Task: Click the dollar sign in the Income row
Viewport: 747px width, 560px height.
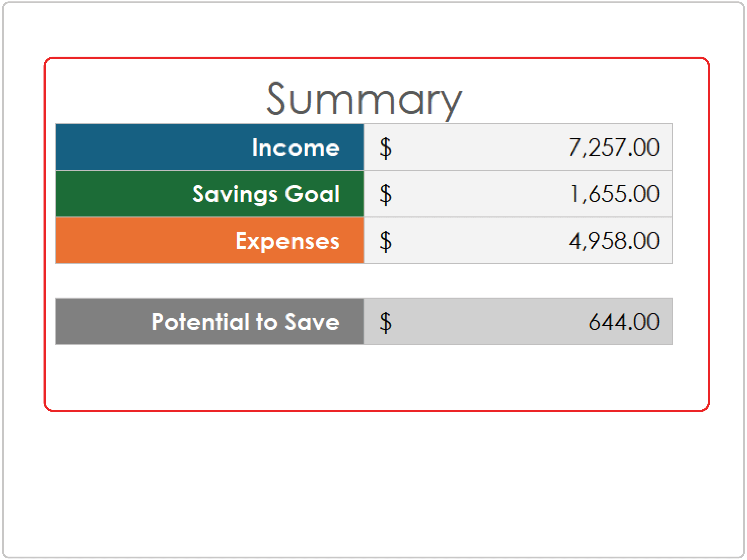Action: 385,148
